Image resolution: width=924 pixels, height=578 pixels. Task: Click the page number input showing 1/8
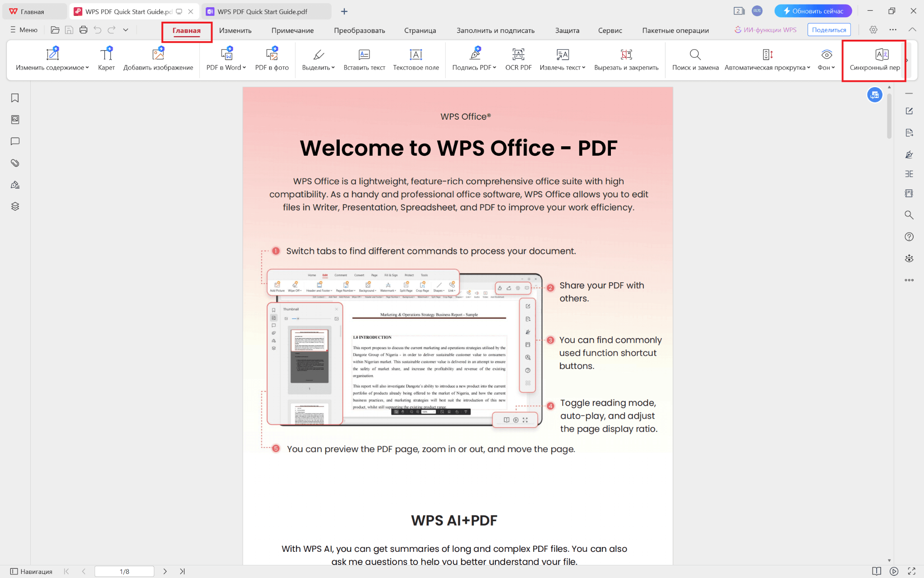click(x=125, y=571)
